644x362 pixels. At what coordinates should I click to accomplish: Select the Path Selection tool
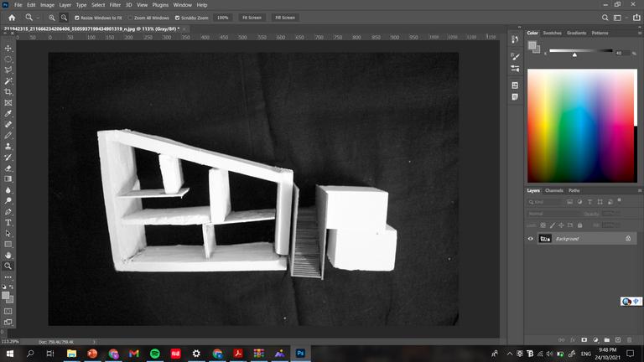coord(8,234)
